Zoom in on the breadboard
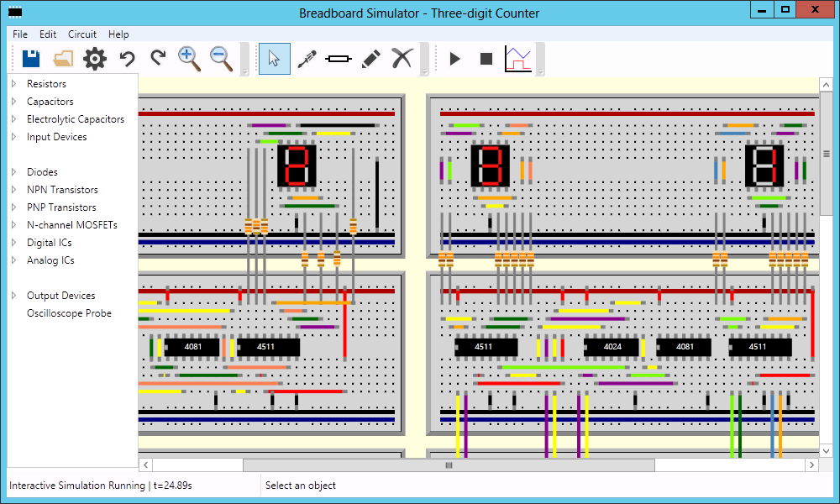Image resolution: width=840 pixels, height=504 pixels. point(190,58)
